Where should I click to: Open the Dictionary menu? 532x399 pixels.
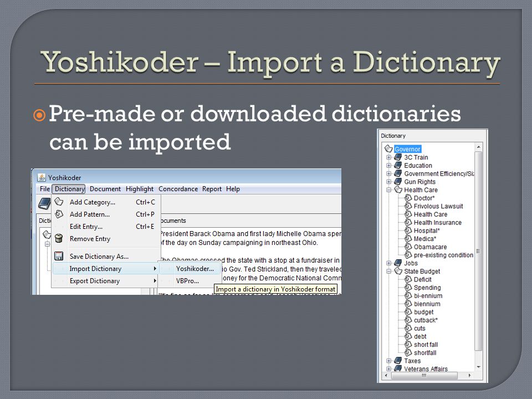point(70,189)
